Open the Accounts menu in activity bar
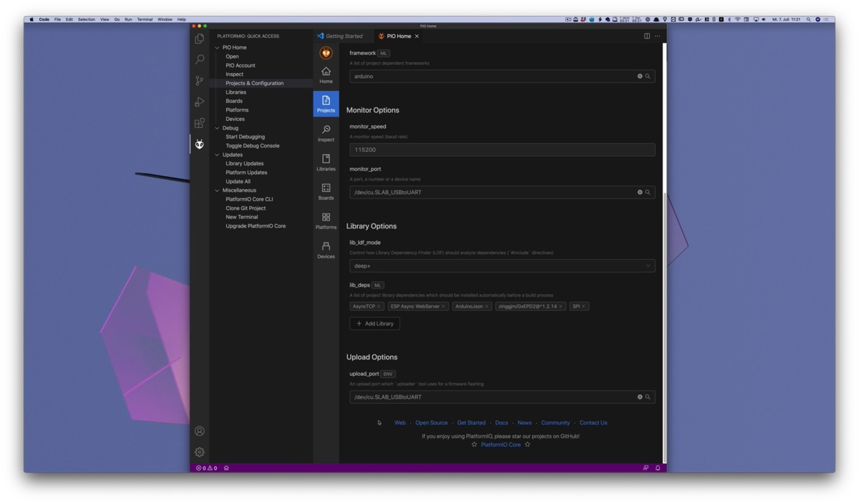 point(200,431)
